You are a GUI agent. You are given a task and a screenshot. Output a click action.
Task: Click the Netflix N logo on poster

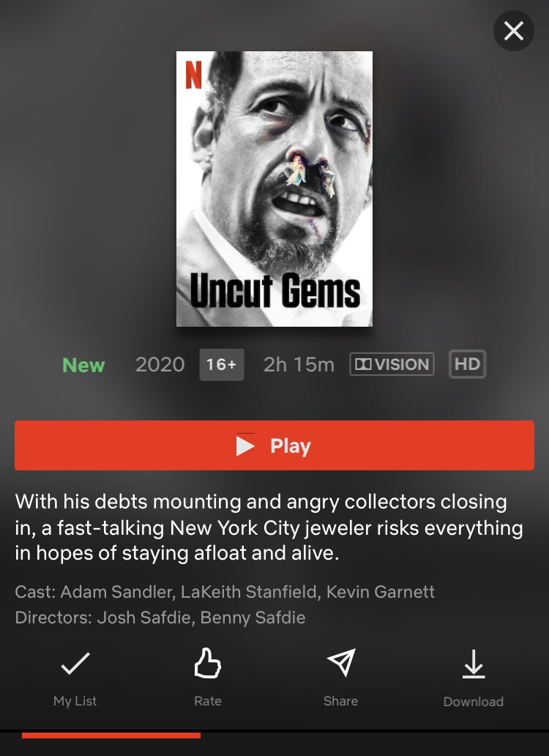(x=193, y=77)
